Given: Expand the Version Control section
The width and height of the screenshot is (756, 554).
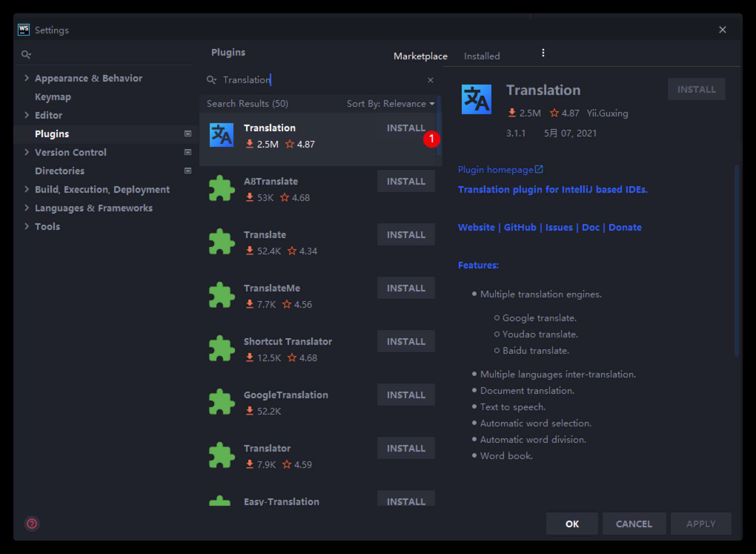Looking at the screenshot, I should [x=27, y=152].
